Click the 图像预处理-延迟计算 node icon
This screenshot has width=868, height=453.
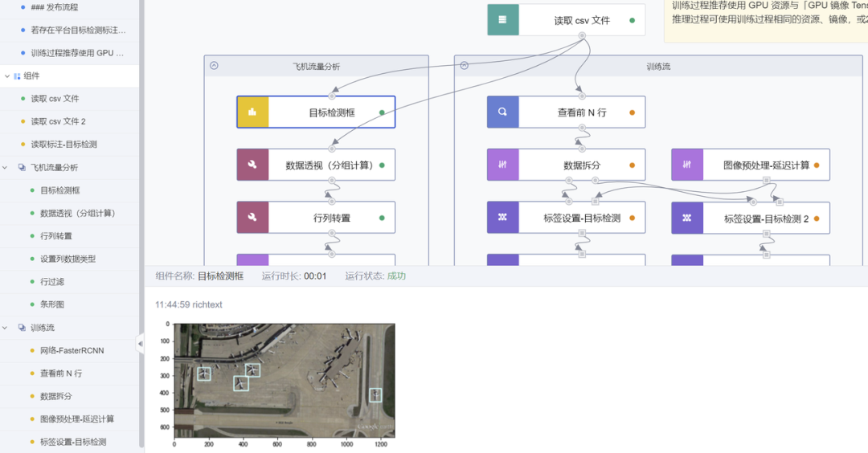687,165
